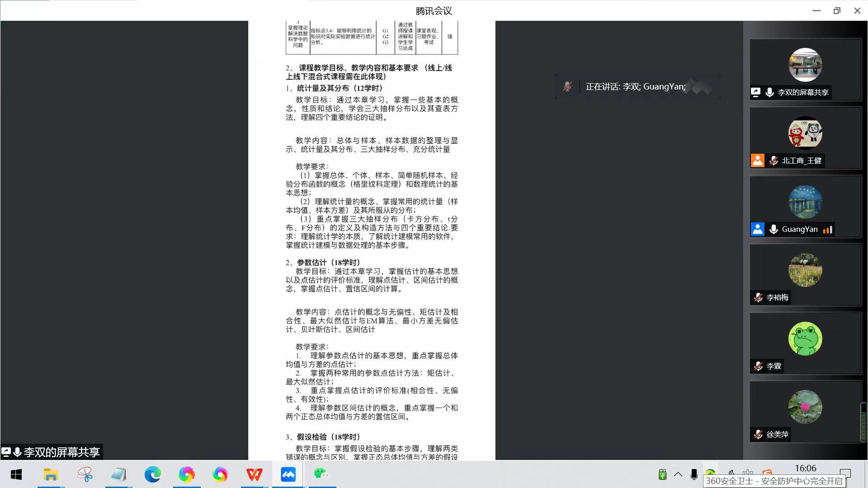
Task: Click the system tray microphone icon
Action: [x=694, y=474]
